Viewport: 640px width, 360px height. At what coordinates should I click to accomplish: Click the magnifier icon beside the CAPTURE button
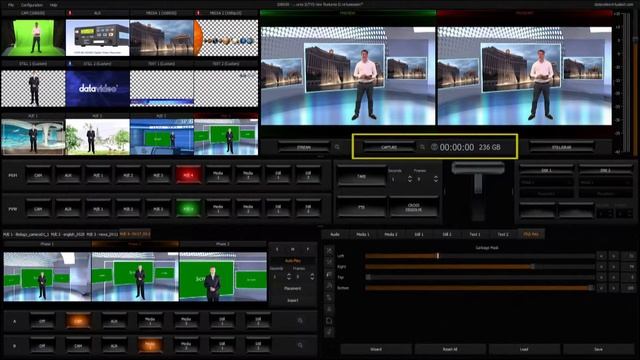coord(422,147)
